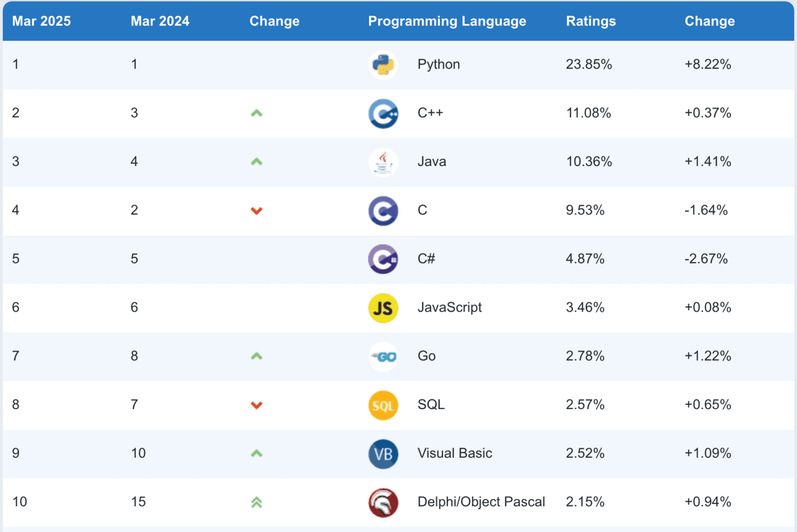Viewport: 797px width, 532px height.
Task: Select the orange SQL database icon
Action: (x=383, y=405)
